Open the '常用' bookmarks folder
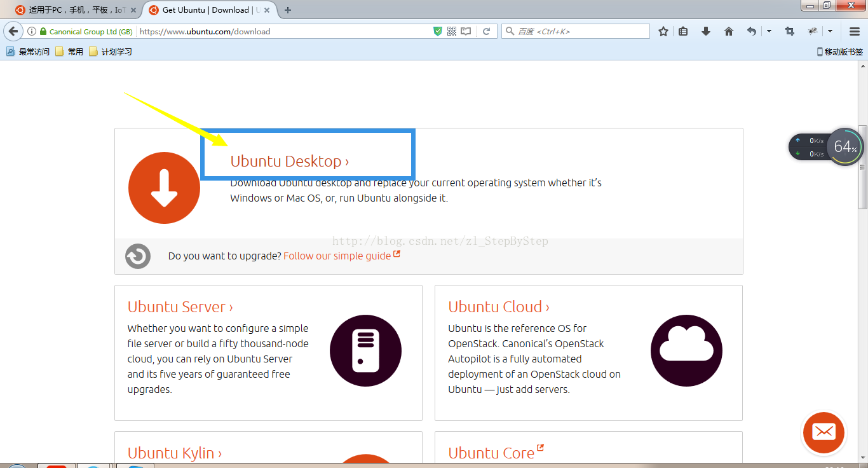868x468 pixels. (69, 52)
